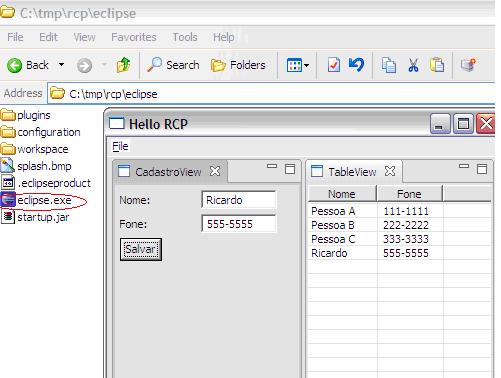Click the Paste clipboard icon

(437, 65)
